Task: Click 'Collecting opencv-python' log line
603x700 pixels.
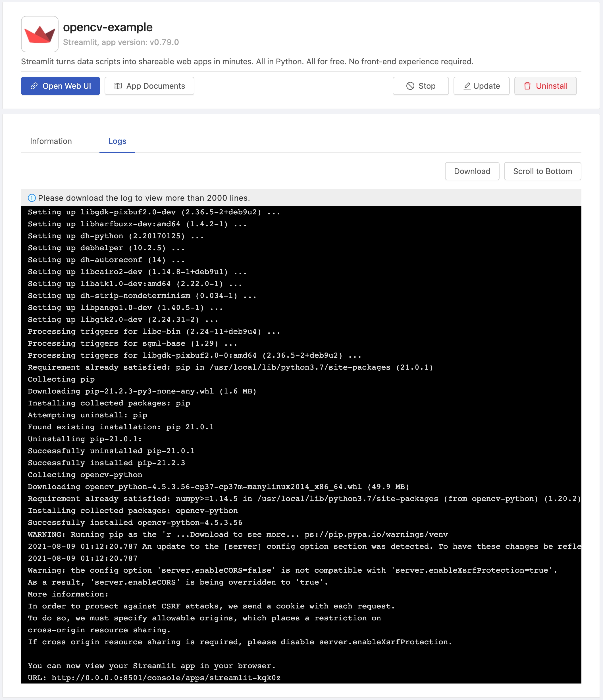Action: pyautogui.click(x=85, y=475)
